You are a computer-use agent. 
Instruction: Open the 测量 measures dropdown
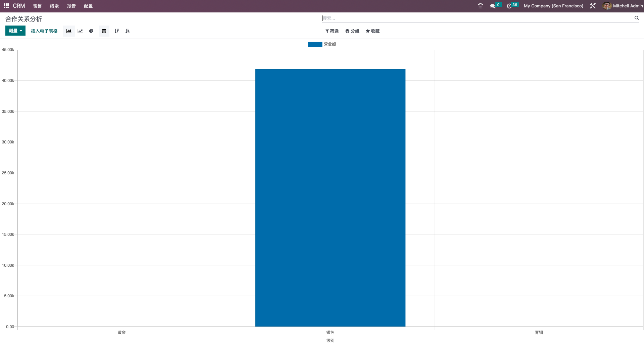(x=15, y=31)
